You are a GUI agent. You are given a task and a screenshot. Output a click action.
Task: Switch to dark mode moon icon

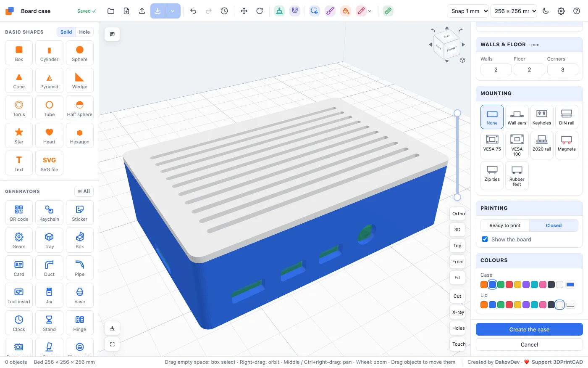(x=546, y=11)
